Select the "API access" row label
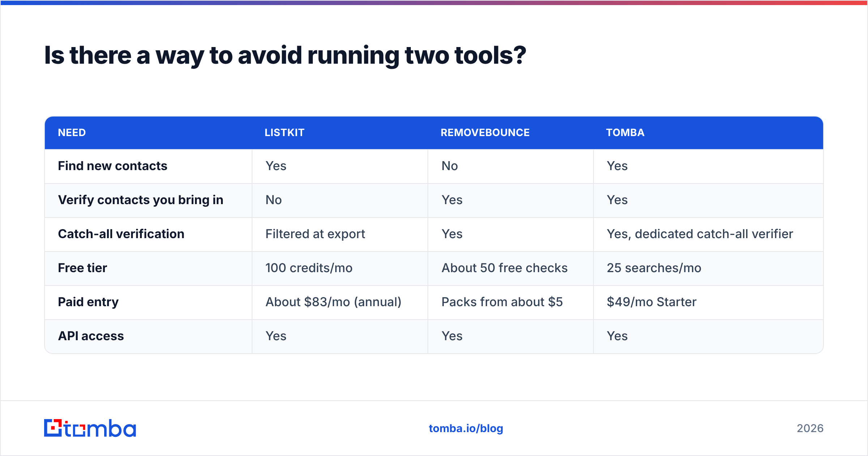Image resolution: width=868 pixels, height=456 pixels. [x=91, y=336]
